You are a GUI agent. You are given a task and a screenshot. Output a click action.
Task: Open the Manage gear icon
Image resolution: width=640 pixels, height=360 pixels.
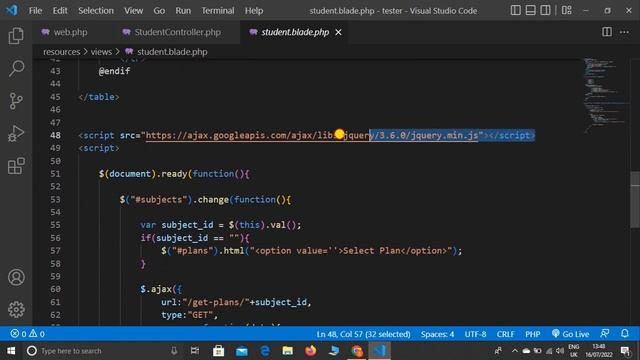16,309
